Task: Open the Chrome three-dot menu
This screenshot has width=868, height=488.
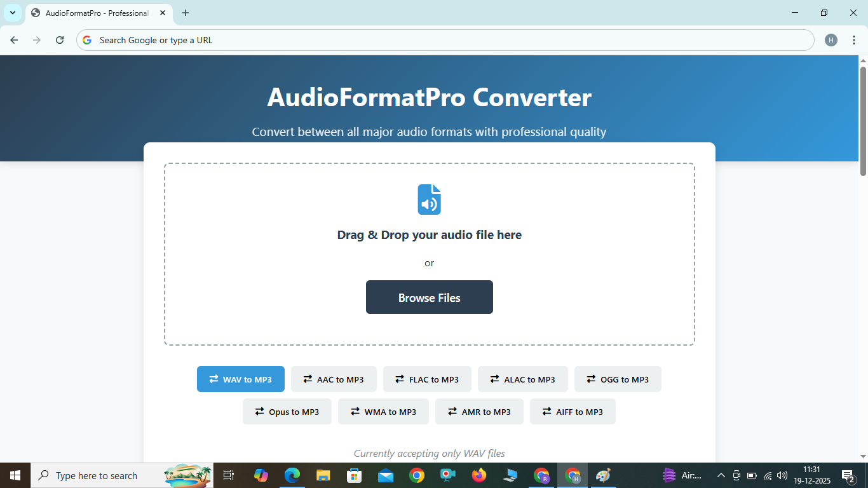Action: tap(855, 39)
